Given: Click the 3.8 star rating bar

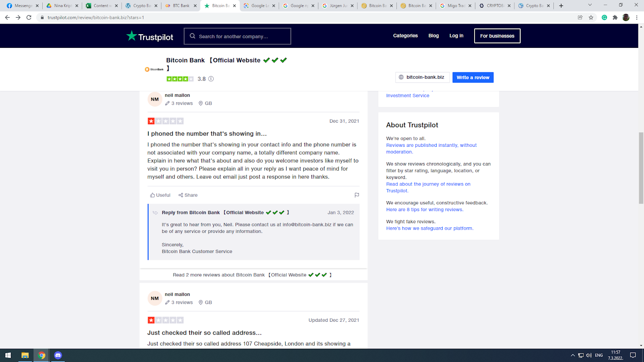Looking at the screenshot, I should tap(180, 79).
